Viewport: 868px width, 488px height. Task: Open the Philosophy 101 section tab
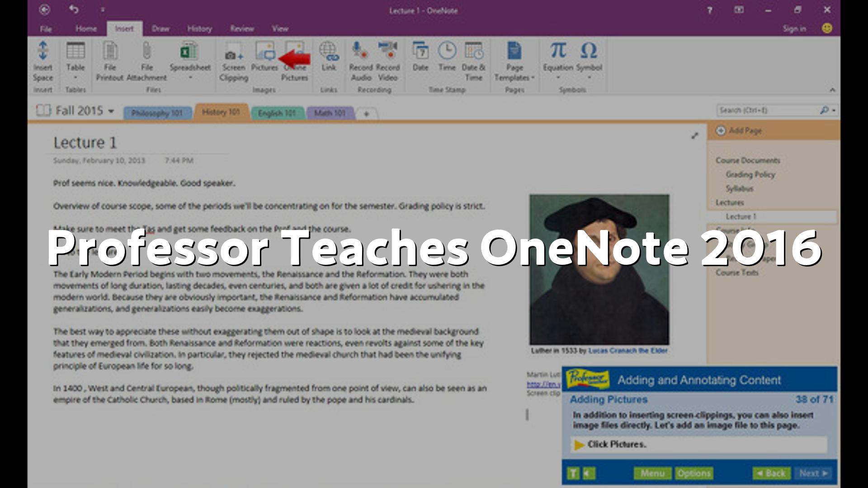click(x=156, y=113)
